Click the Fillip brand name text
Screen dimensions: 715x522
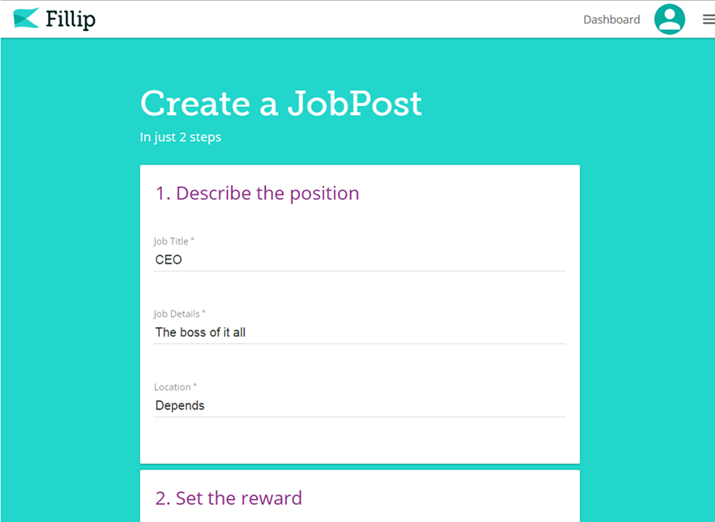tap(71, 19)
